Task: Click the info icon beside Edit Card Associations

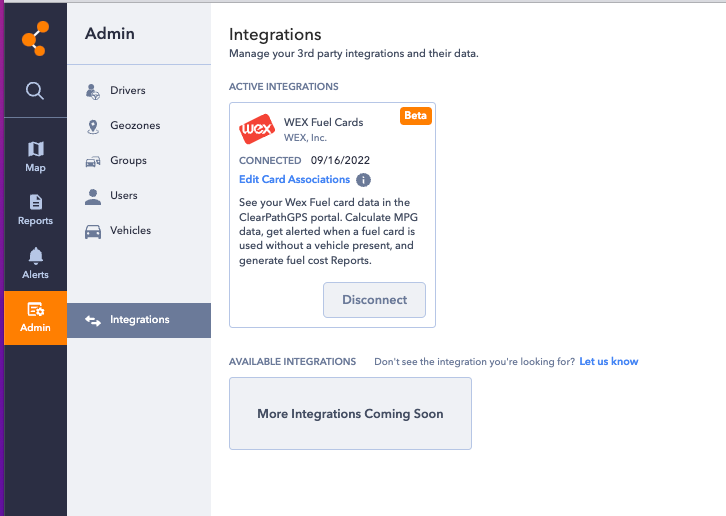Action: click(x=364, y=180)
